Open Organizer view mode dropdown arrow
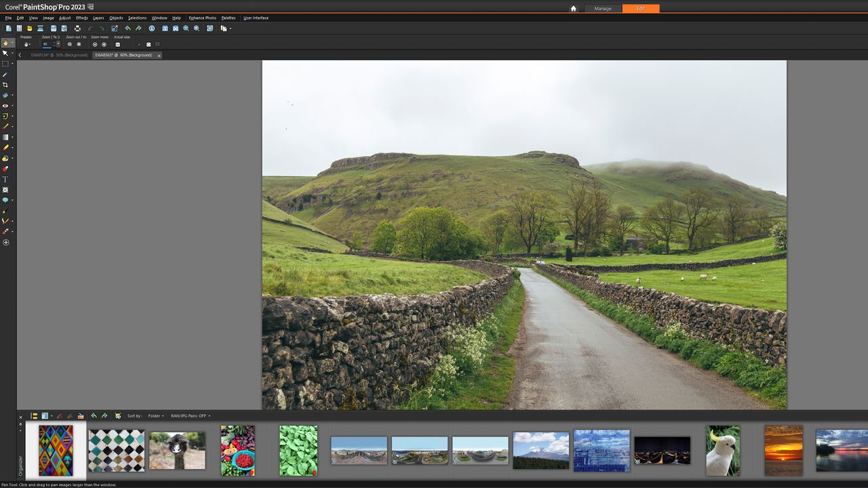The image size is (868, 488). [52, 415]
